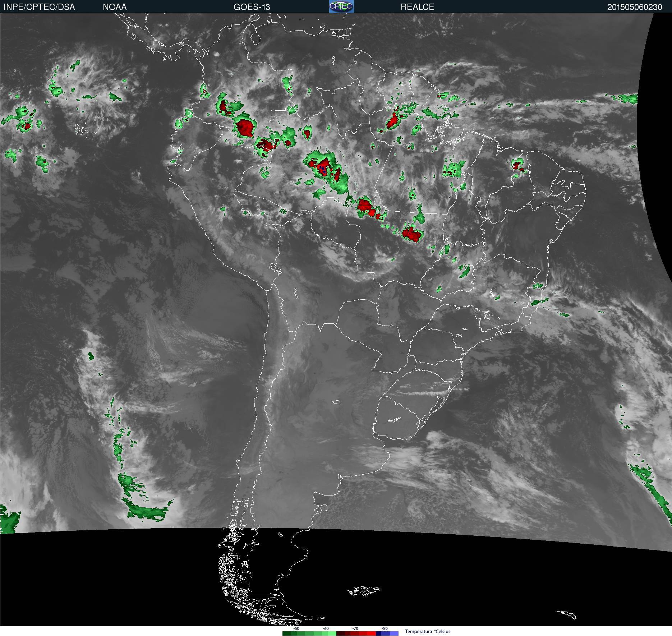
Task: Pick the light blue legend swatch
Action: [394, 633]
